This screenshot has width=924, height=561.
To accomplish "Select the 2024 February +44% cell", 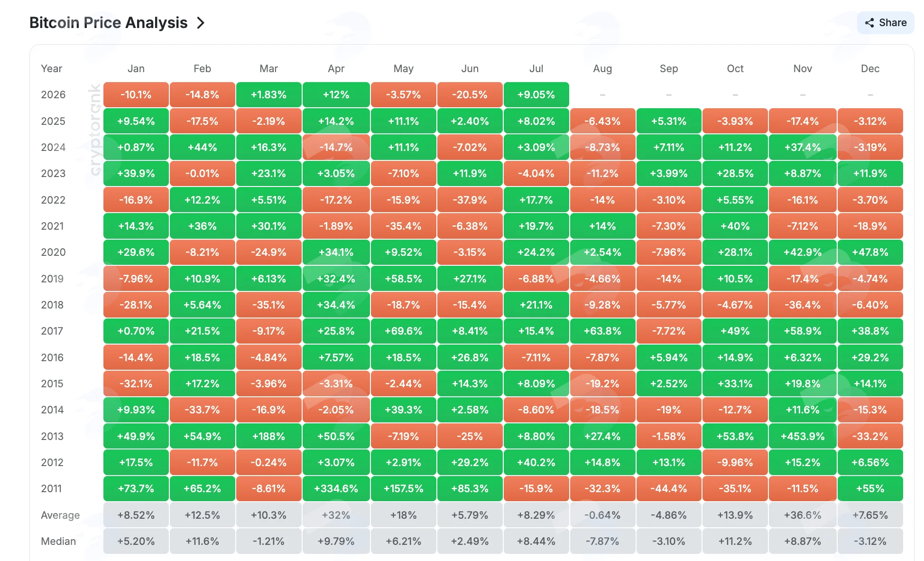I will 202,147.
